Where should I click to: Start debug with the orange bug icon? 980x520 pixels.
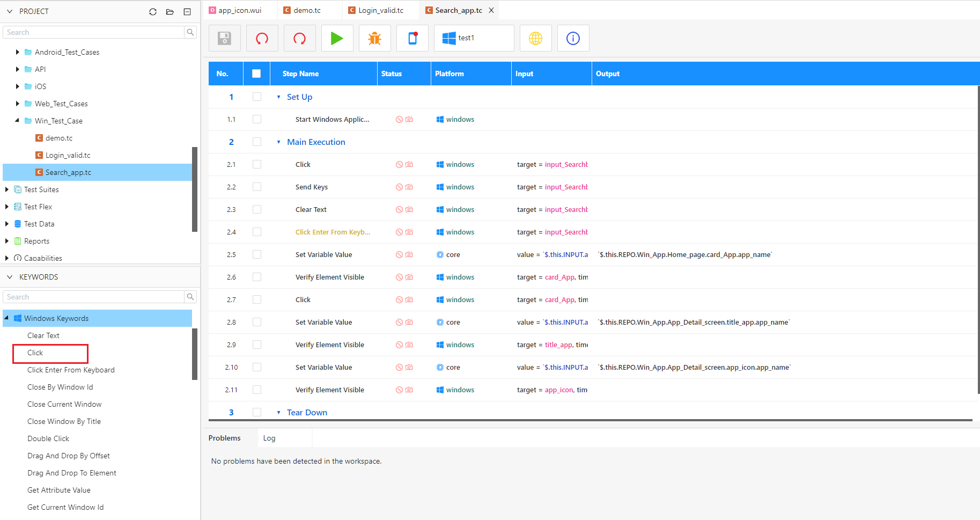(374, 38)
